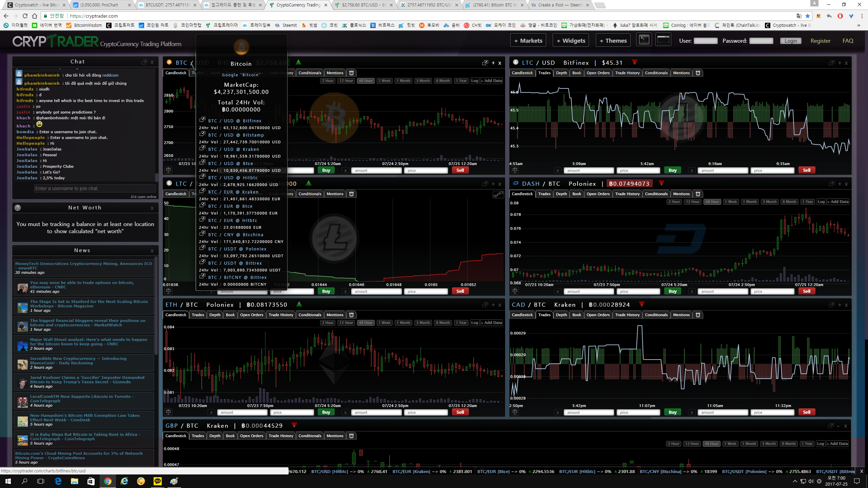Screen dimensions: 868x488
Task: Click the Net Worth help question icon
Action: 18,208
